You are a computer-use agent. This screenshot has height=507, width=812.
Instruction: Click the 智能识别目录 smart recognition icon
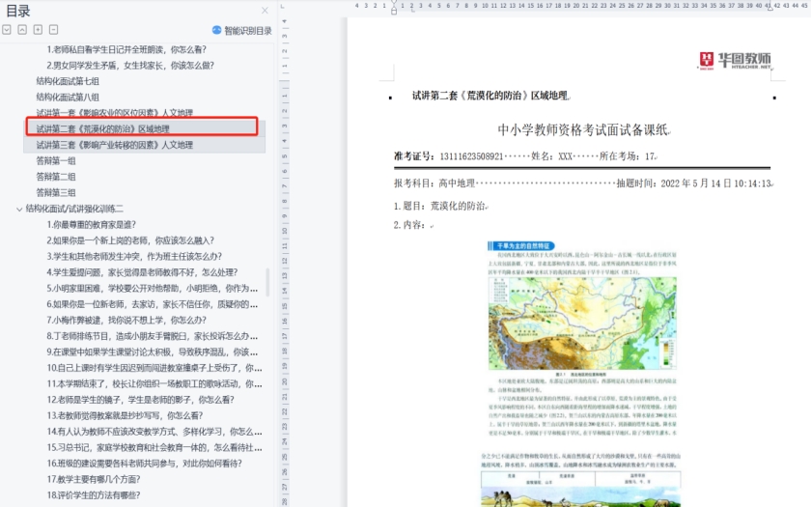click(216, 31)
